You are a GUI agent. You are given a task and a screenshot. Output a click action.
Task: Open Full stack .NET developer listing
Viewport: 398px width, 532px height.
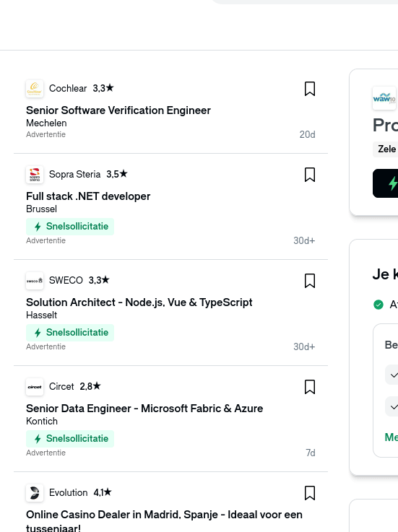(88, 196)
